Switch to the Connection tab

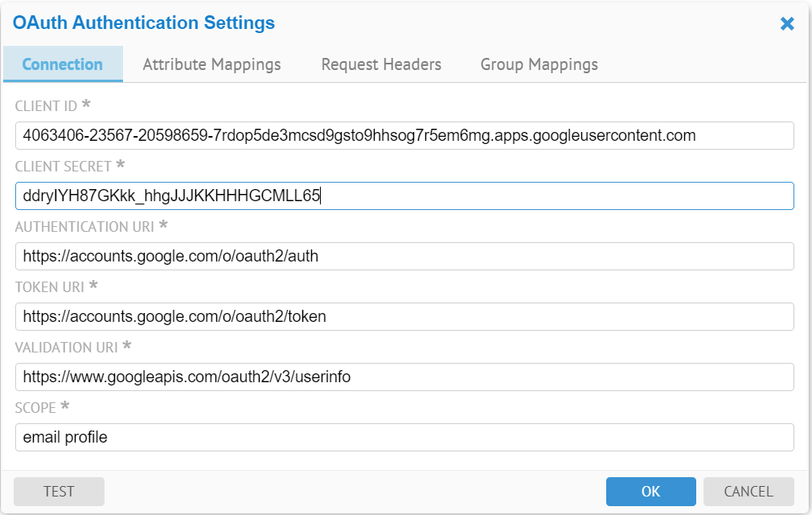point(63,64)
